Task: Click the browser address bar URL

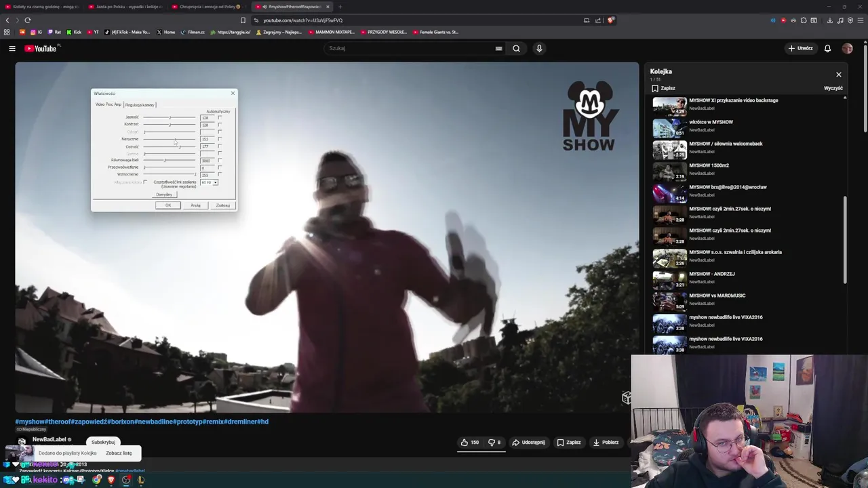Action: [303, 20]
